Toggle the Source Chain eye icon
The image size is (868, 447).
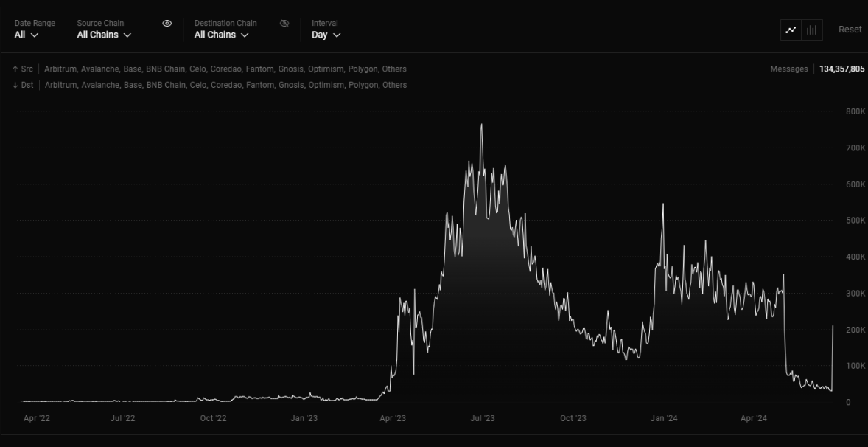(x=167, y=24)
